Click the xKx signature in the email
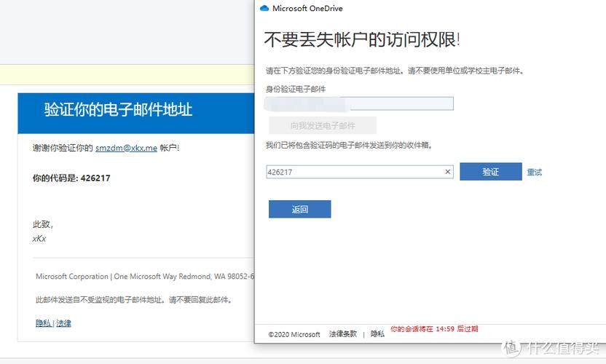 pyautogui.click(x=39, y=238)
